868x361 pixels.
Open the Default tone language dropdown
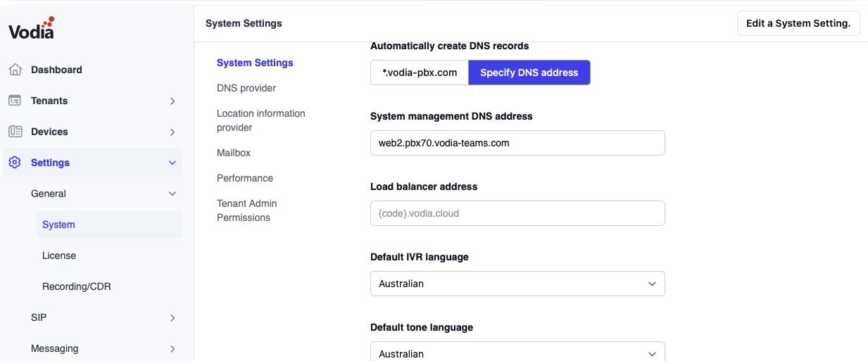pyautogui.click(x=517, y=353)
